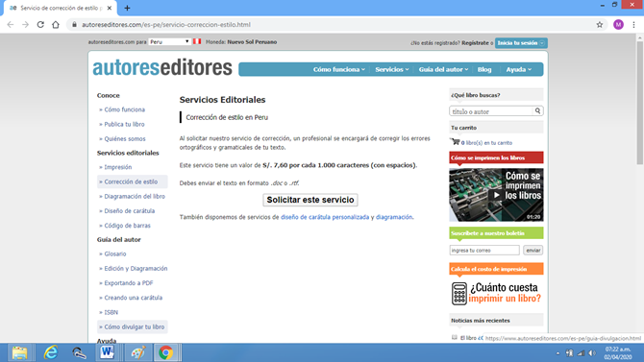Open Internet Explorer from the taskbar
Viewport: 644px width, 362px height.
(51, 352)
